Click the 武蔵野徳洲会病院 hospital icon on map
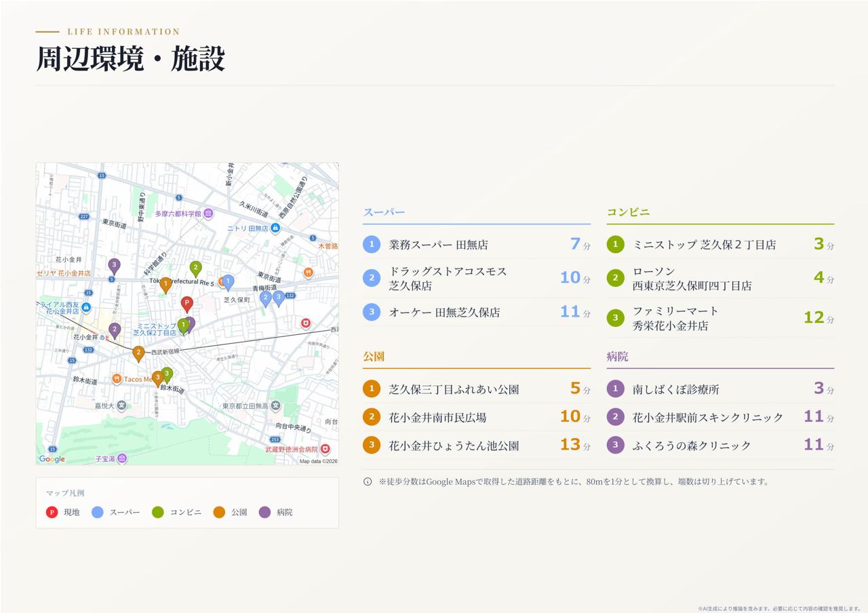868x613 pixels. (x=325, y=449)
